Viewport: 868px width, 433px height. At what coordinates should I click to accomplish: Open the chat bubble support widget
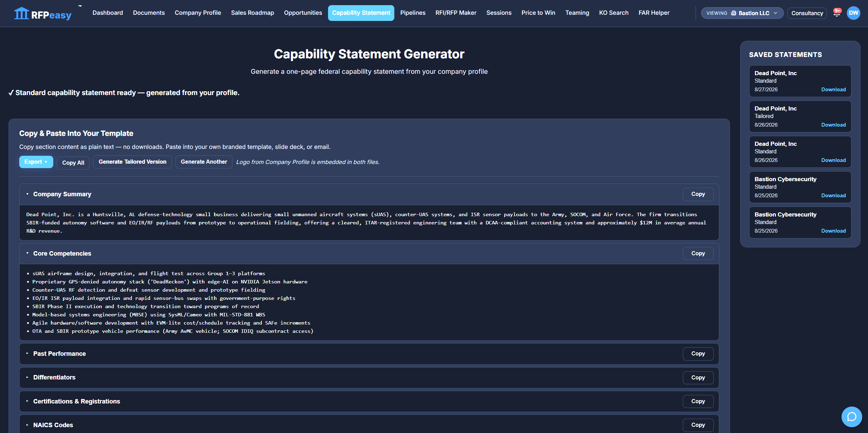pos(852,417)
